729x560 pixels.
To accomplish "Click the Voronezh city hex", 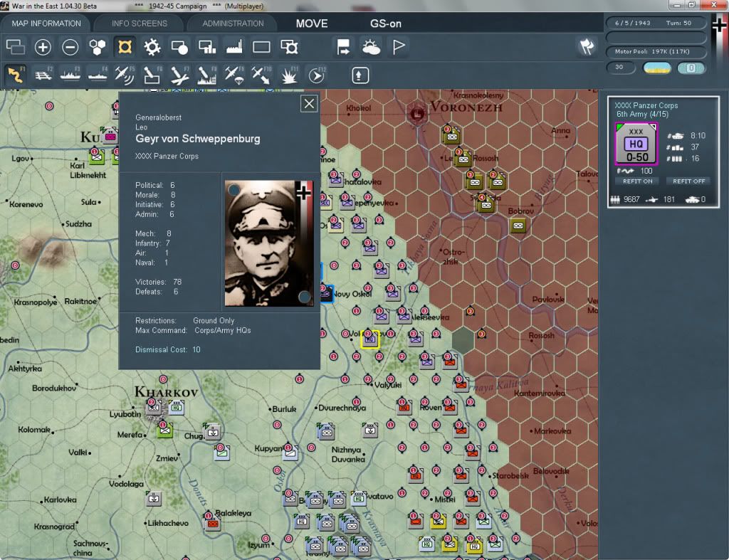I will coord(417,113).
